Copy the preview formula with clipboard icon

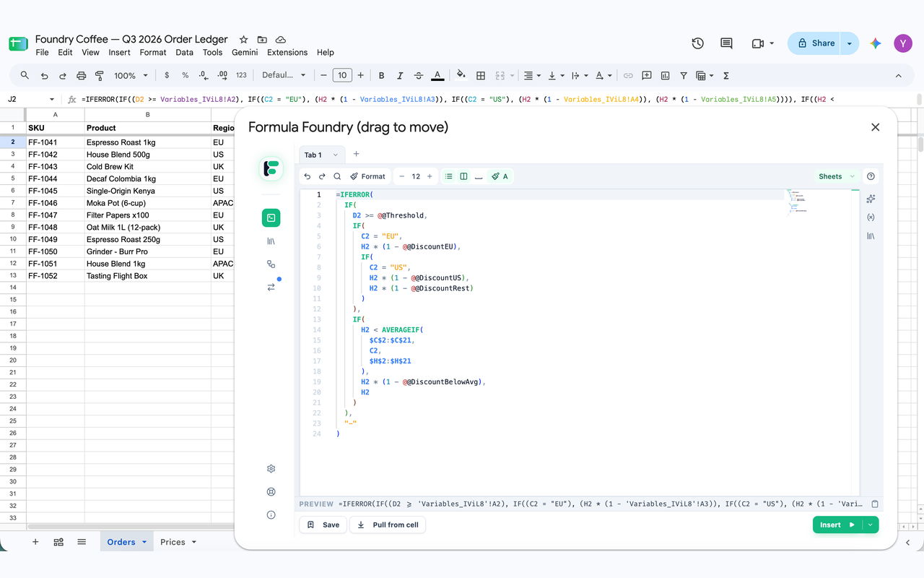[x=875, y=504]
